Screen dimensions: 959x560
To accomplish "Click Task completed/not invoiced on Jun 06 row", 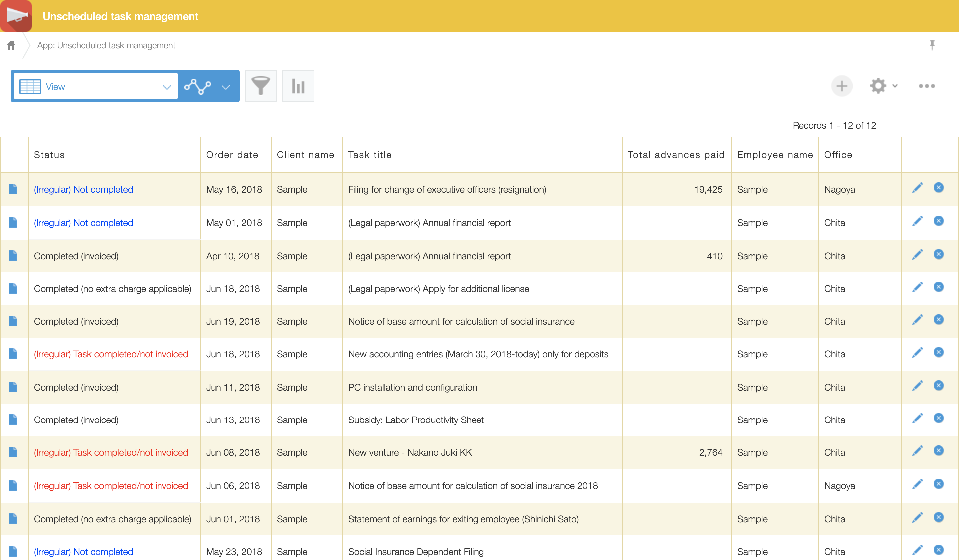I will tap(111, 486).
